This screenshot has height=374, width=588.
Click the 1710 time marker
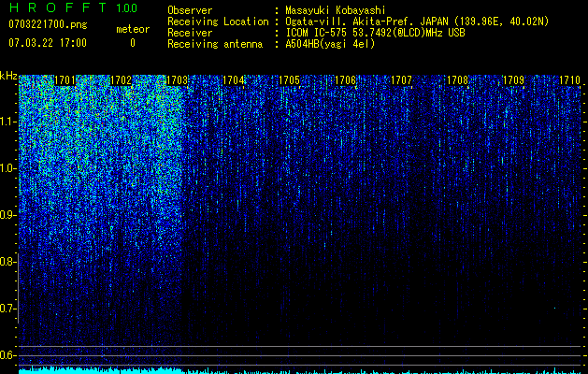(x=569, y=80)
